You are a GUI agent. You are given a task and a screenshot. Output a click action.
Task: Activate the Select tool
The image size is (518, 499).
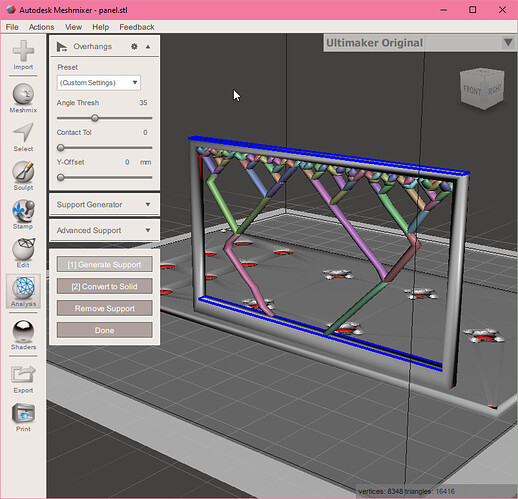point(23,133)
